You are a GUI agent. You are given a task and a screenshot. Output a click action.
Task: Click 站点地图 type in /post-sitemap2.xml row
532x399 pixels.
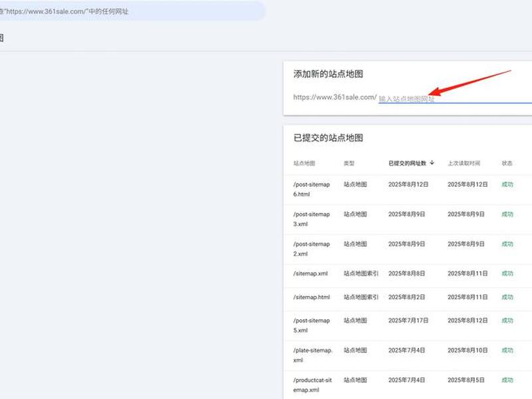click(355, 244)
